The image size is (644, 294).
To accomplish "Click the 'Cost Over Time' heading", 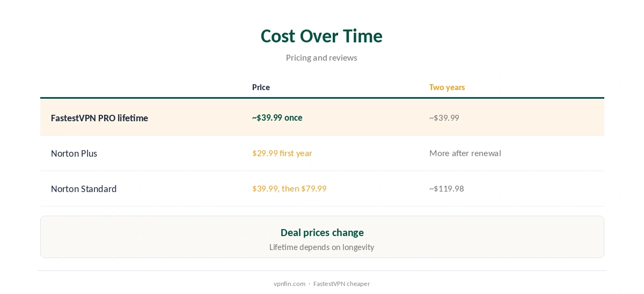I will pyautogui.click(x=321, y=36).
